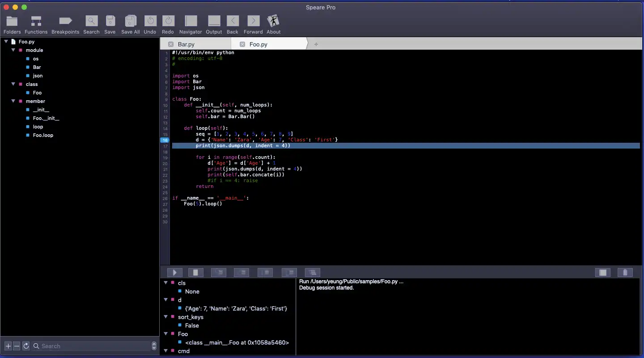Screen dimensions: 644x358
Task: Switch to the Bar.py tab
Action: [186, 44]
